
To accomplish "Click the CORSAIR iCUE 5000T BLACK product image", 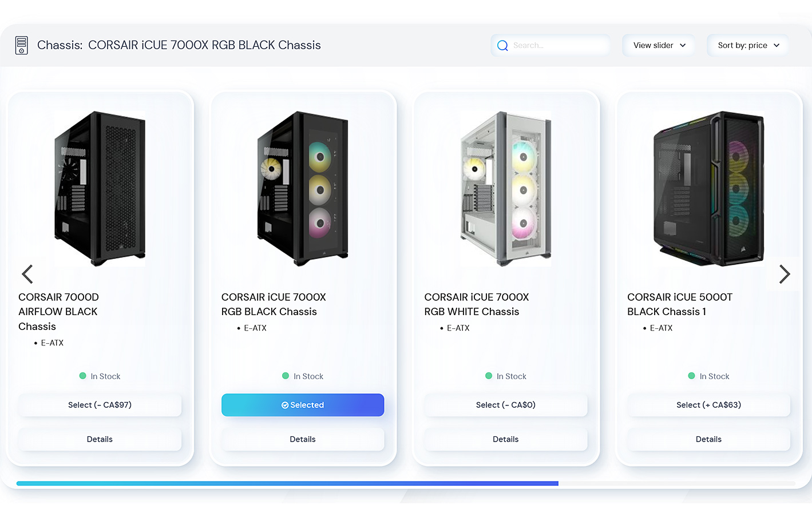I will point(708,189).
